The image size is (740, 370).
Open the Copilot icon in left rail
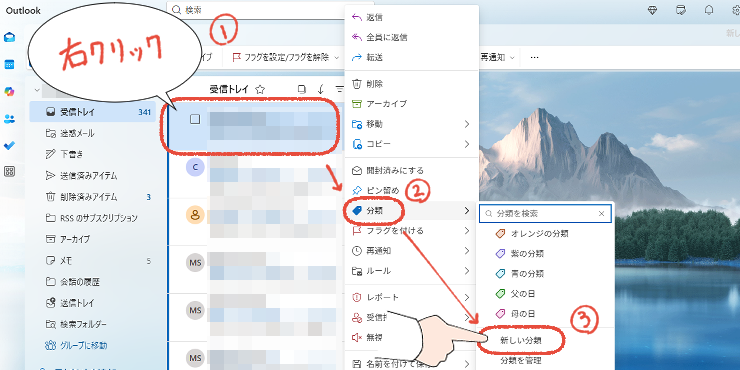coord(9,92)
